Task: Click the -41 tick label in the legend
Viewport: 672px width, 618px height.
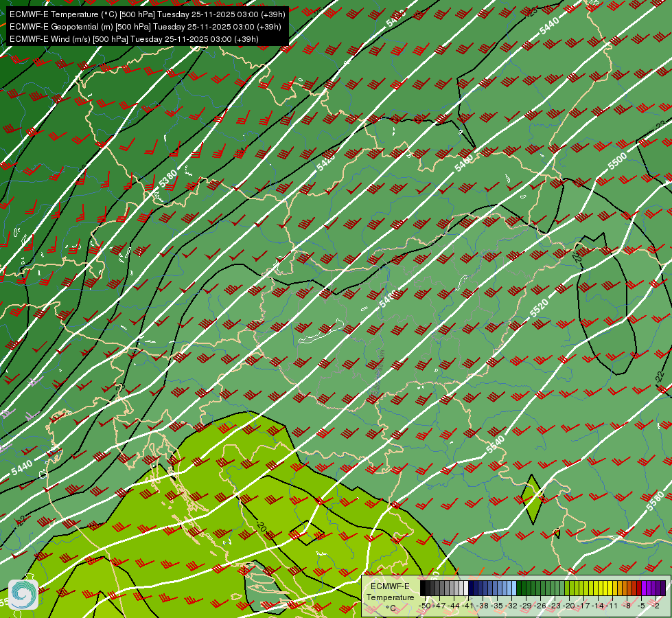Action: (467, 606)
